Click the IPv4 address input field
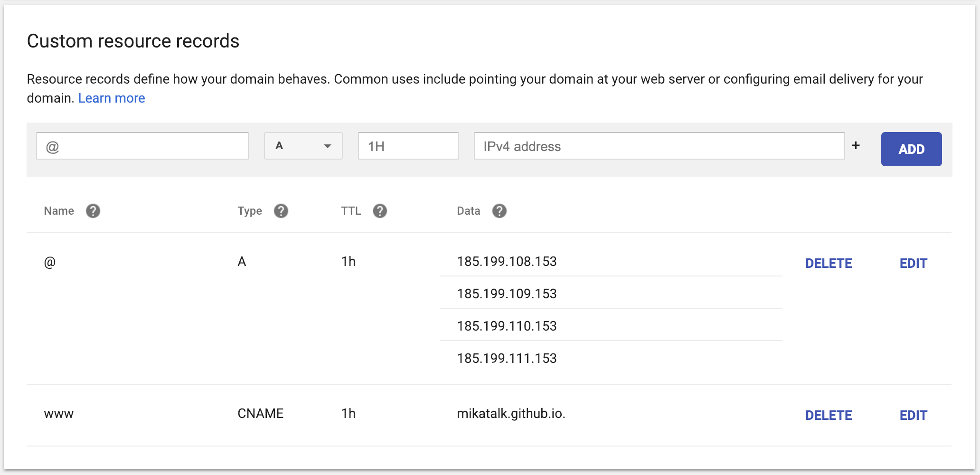This screenshot has width=980, height=475. tap(659, 146)
